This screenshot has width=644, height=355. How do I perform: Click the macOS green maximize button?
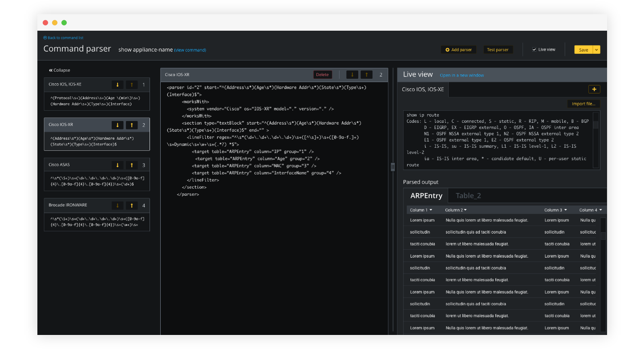(64, 23)
